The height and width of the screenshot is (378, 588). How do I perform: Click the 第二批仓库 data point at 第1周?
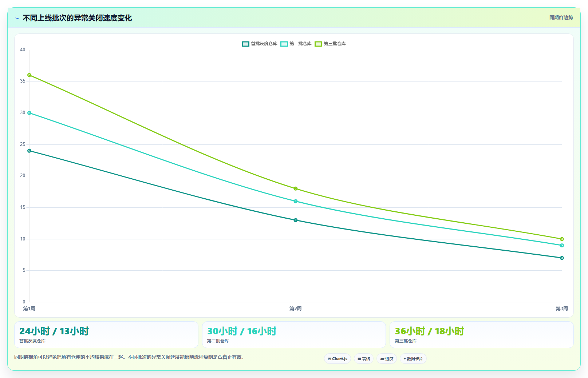29,113
